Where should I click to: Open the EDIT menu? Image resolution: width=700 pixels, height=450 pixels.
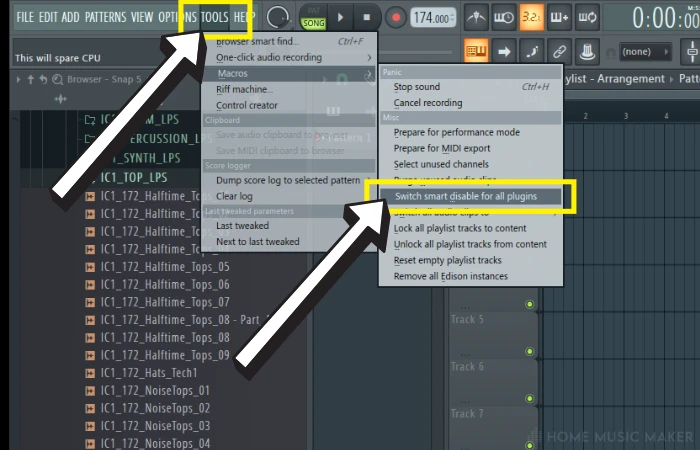point(48,17)
